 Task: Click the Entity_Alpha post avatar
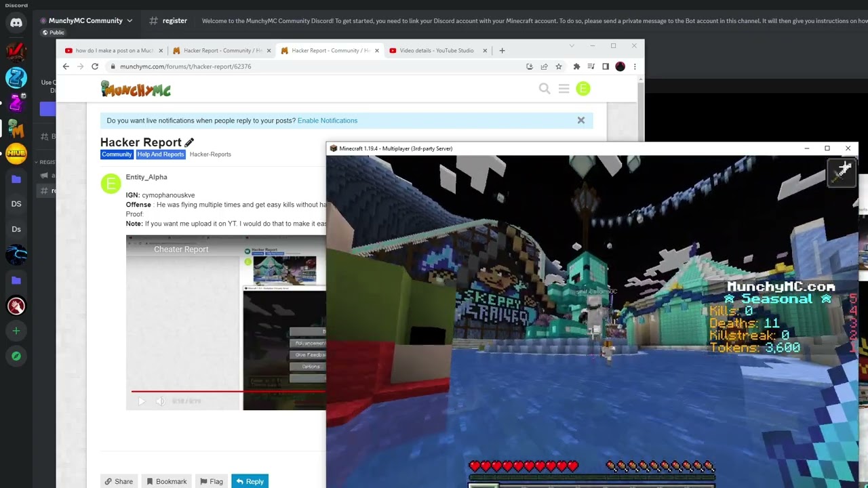click(111, 184)
